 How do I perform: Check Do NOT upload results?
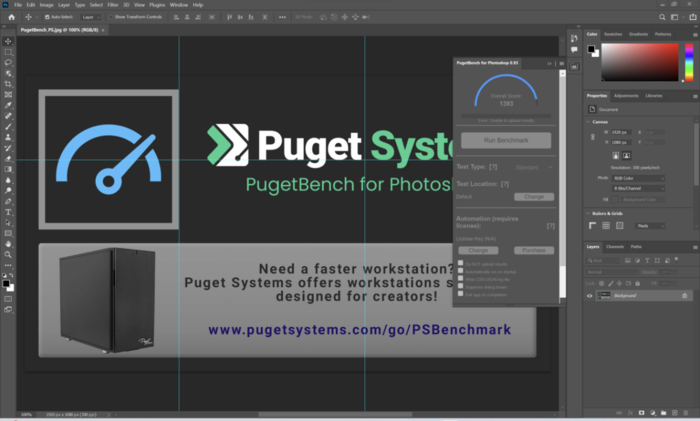[461, 263]
